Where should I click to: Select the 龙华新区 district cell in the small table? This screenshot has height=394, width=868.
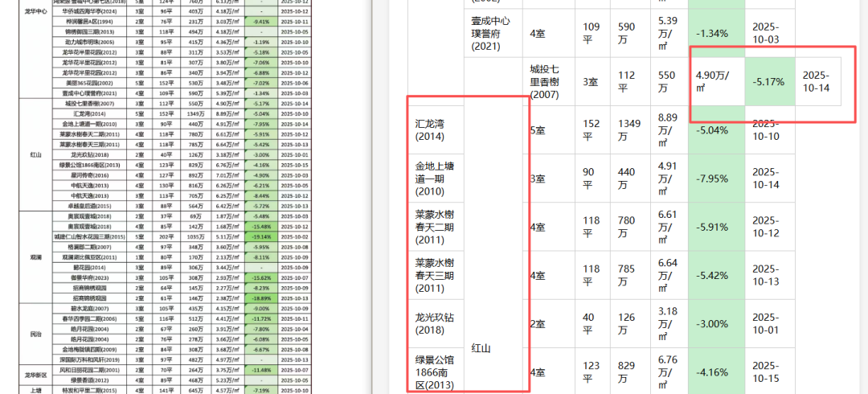[x=35, y=375]
